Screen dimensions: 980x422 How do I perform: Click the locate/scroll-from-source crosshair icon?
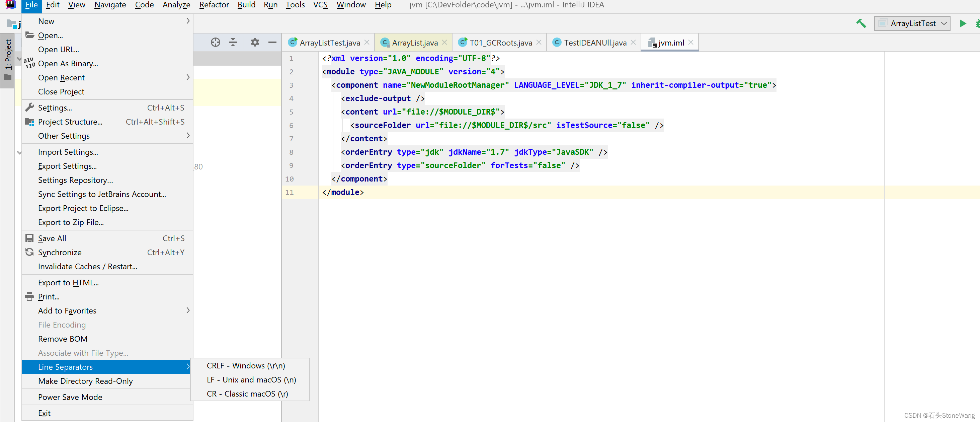point(215,42)
